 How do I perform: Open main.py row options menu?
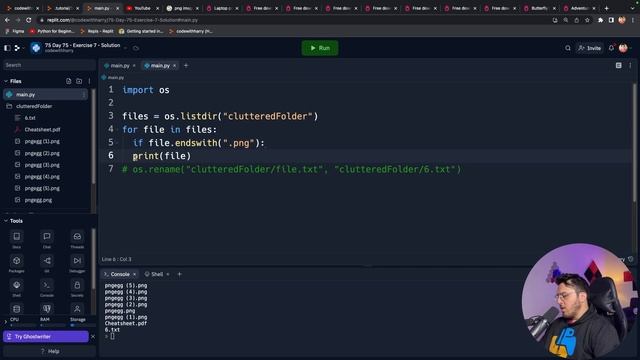[84, 95]
